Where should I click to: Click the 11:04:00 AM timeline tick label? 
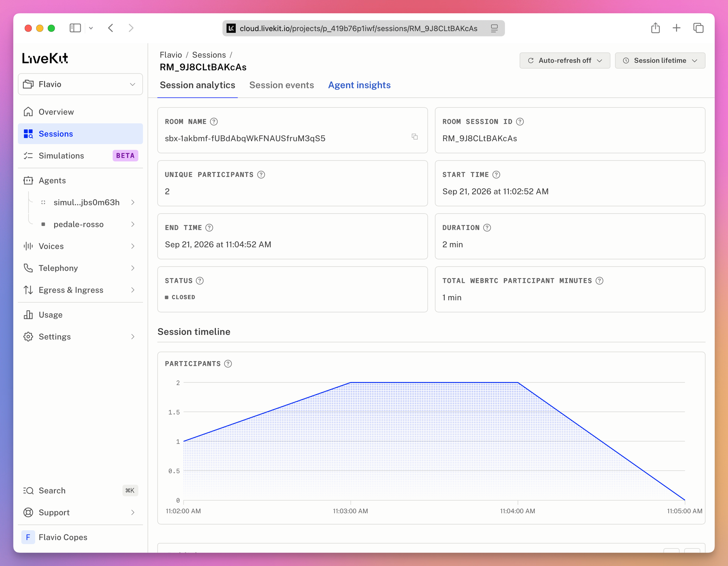click(x=518, y=511)
